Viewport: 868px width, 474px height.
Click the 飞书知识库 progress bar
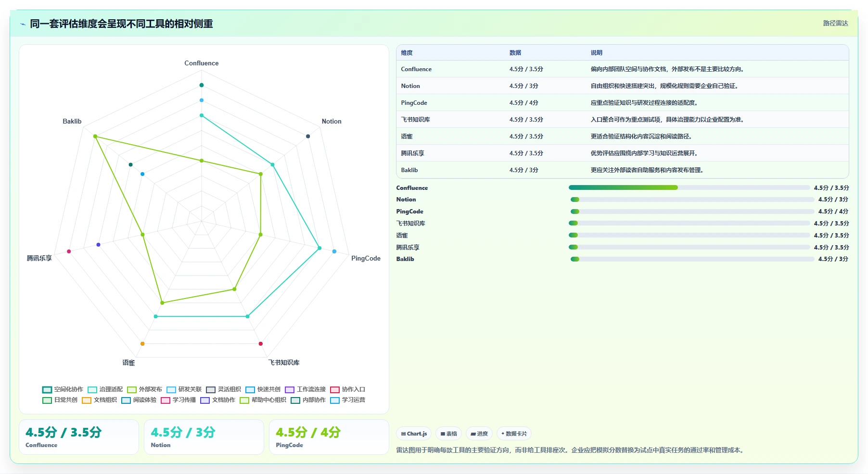689,223
